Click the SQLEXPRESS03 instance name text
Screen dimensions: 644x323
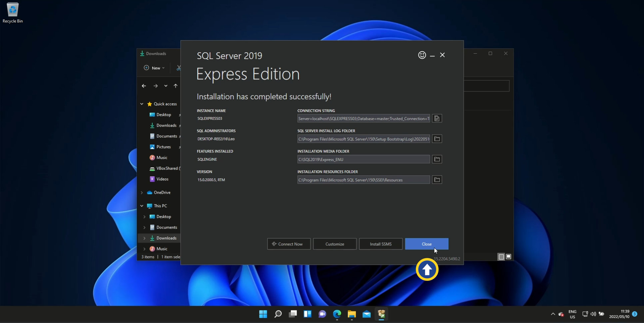pyautogui.click(x=210, y=118)
